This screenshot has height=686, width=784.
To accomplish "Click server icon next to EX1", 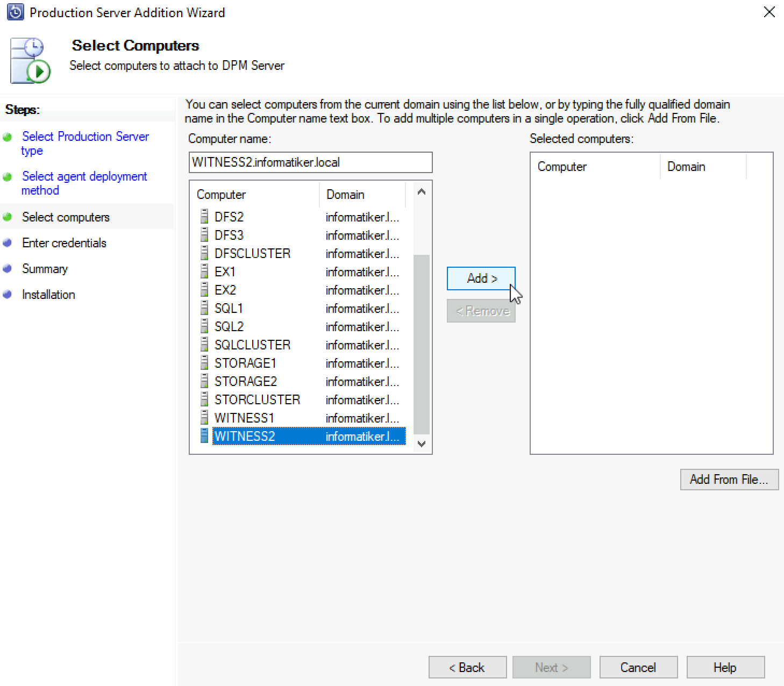I will (x=204, y=271).
